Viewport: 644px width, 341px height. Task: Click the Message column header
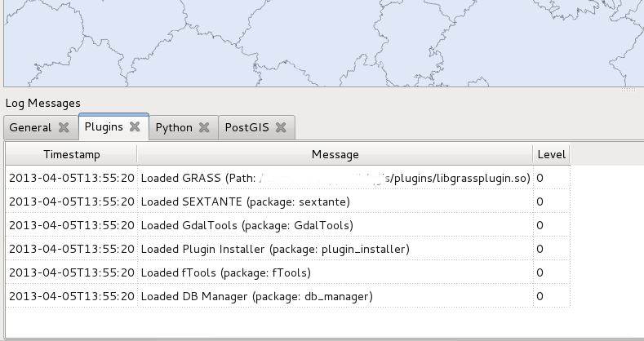335,154
